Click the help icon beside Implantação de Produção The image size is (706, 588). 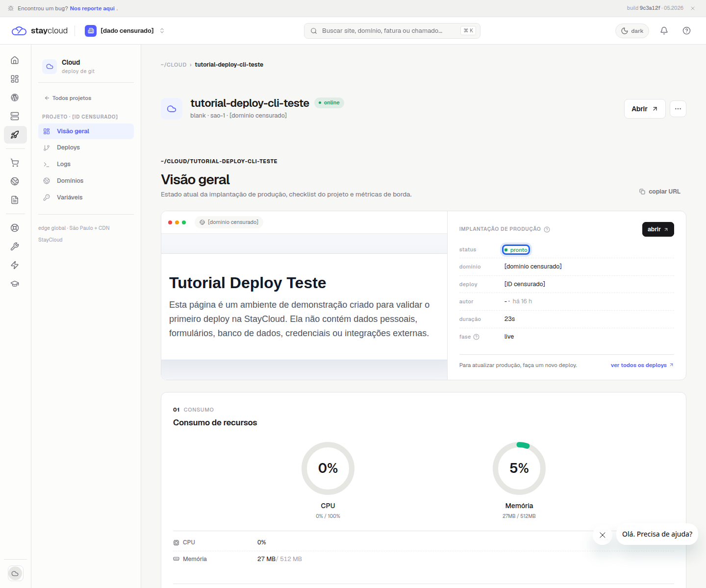click(547, 229)
